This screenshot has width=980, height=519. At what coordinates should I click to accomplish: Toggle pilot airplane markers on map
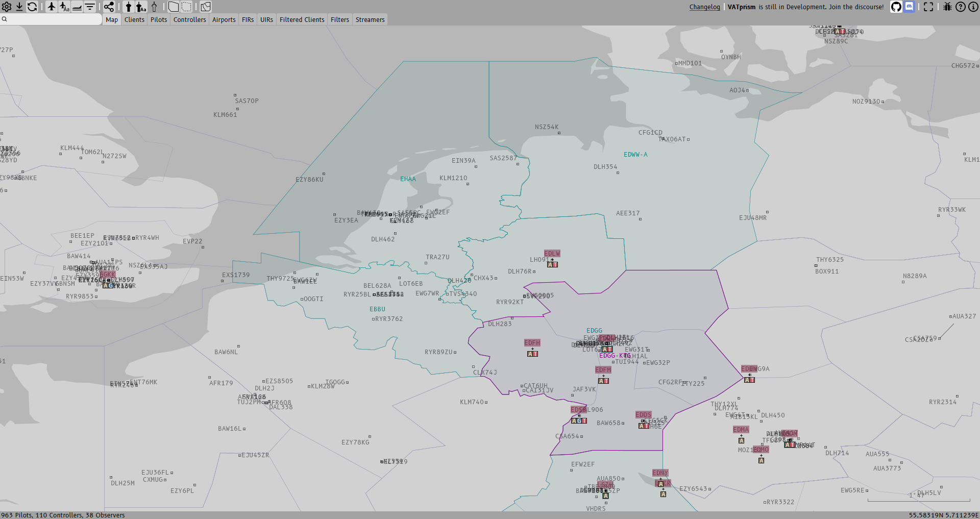pos(52,7)
